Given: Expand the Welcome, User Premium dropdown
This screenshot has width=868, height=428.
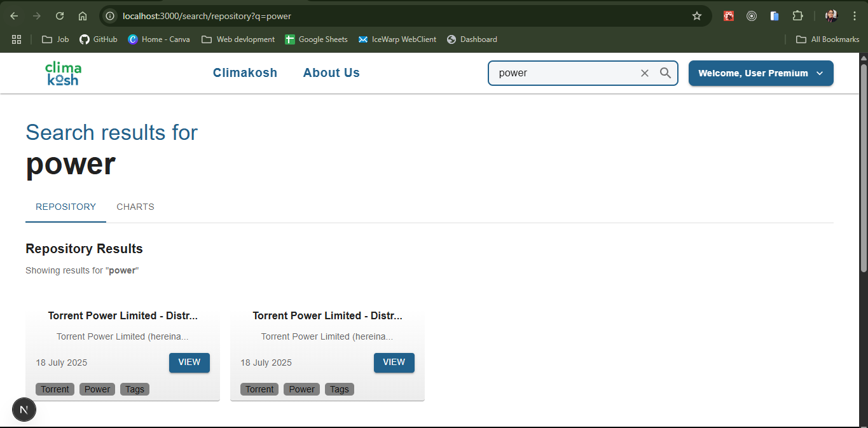Looking at the screenshot, I should (x=761, y=73).
